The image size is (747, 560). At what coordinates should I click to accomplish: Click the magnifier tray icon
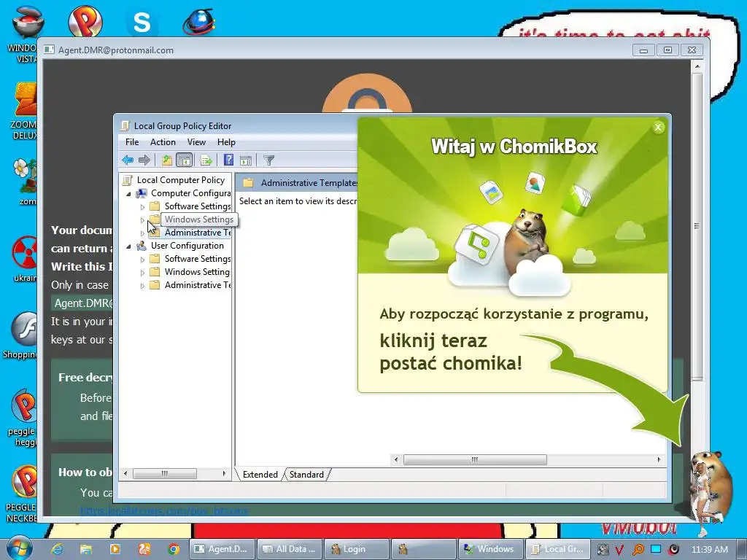(x=638, y=550)
